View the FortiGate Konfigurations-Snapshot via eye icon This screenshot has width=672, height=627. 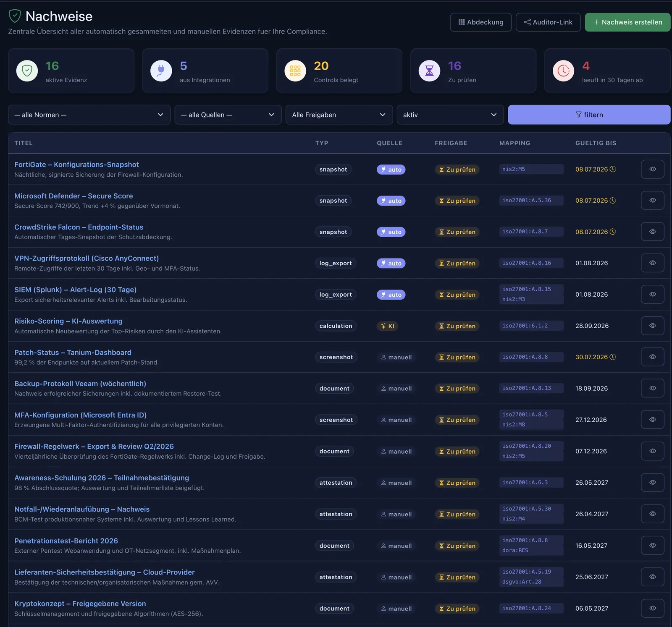point(652,169)
